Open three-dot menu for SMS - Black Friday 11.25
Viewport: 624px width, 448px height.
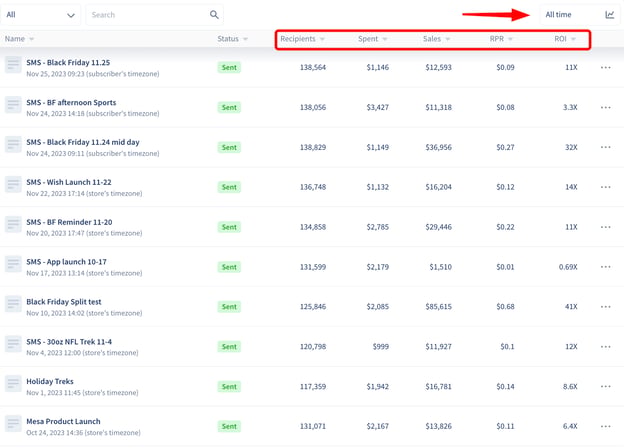click(606, 67)
